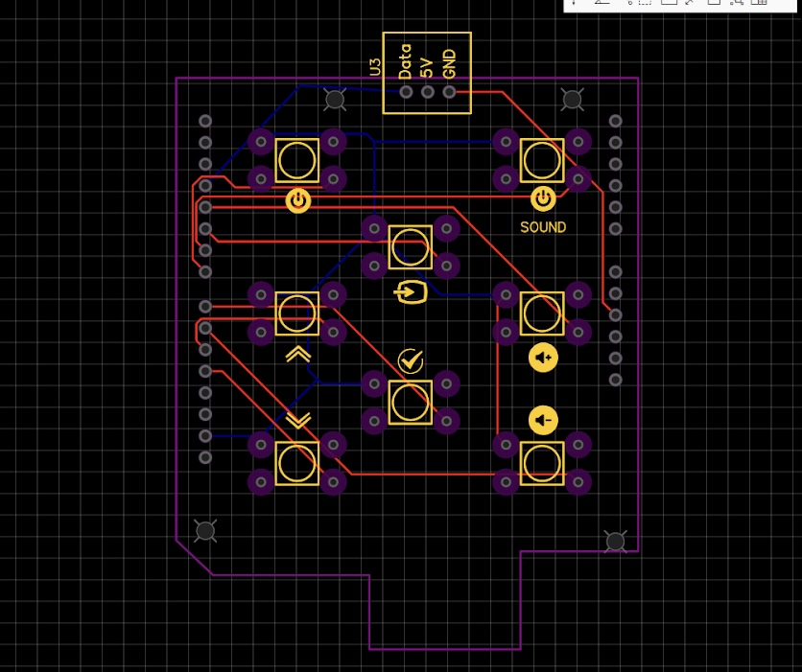Select the U3 pad under the Data label
The width and height of the screenshot is (802, 672).
click(406, 92)
